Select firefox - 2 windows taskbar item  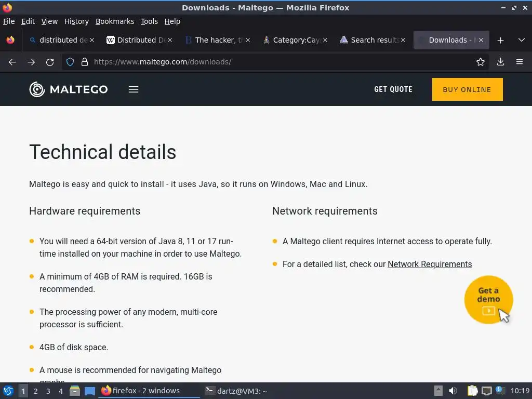[x=149, y=391]
